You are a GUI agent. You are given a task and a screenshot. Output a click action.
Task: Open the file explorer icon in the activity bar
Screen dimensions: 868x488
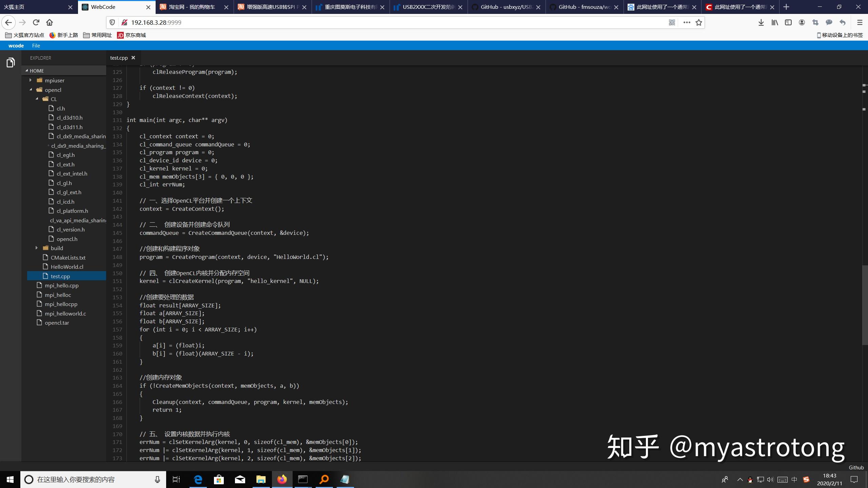[10, 62]
